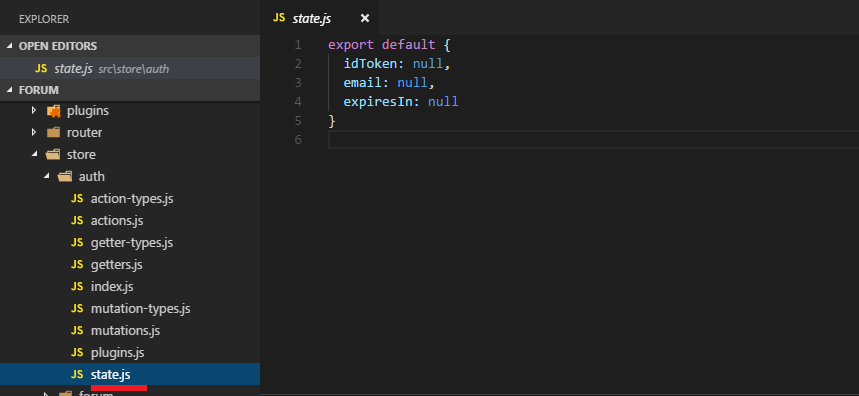Click the open store folder icon

[x=53, y=154]
